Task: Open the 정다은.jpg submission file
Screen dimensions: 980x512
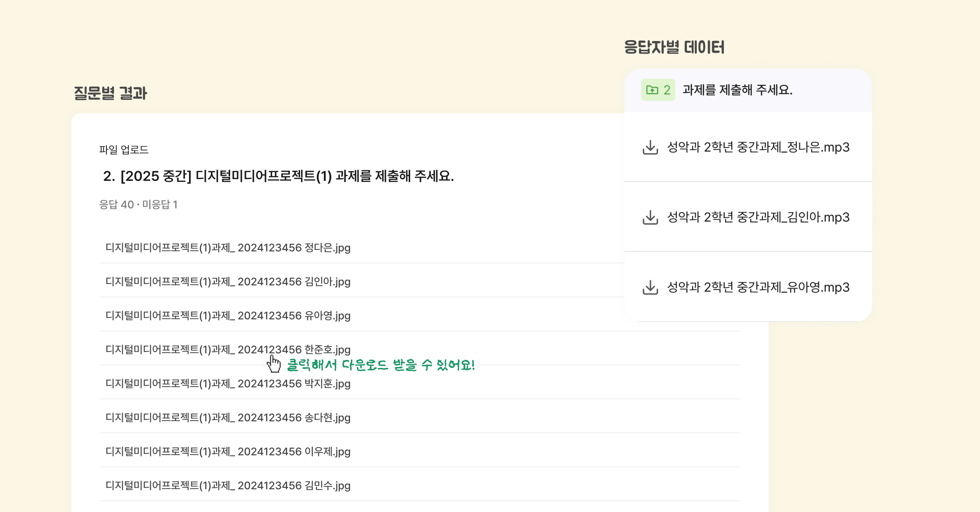Action: click(x=228, y=248)
